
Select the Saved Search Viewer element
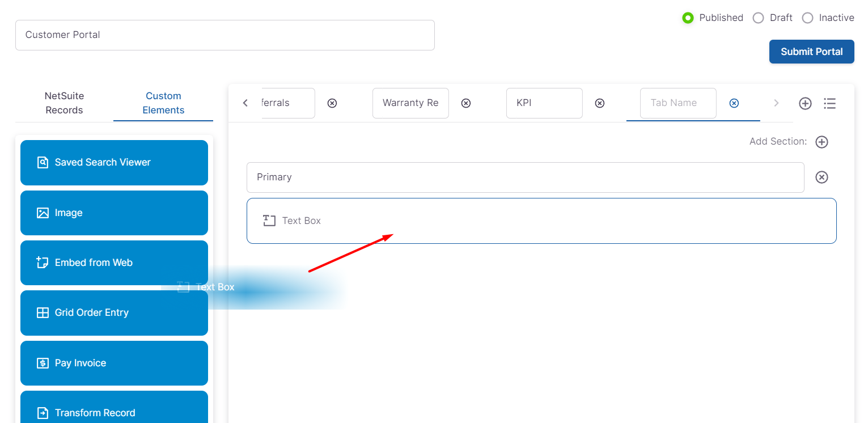click(x=114, y=163)
